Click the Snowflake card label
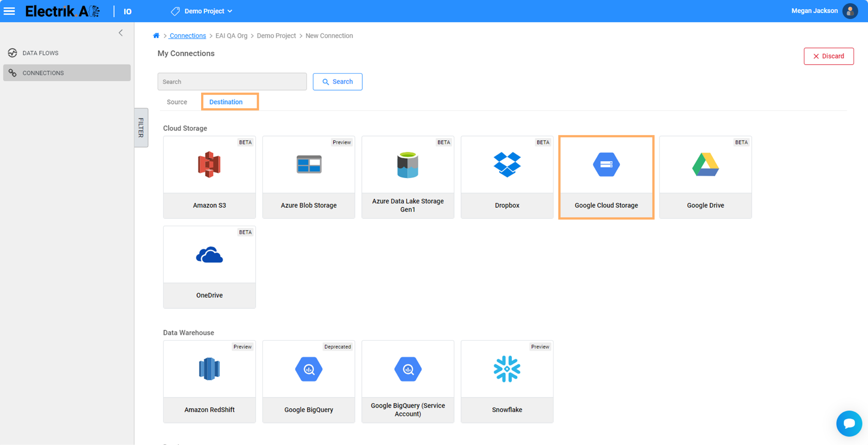Image resolution: width=868 pixels, height=445 pixels. pos(507,410)
